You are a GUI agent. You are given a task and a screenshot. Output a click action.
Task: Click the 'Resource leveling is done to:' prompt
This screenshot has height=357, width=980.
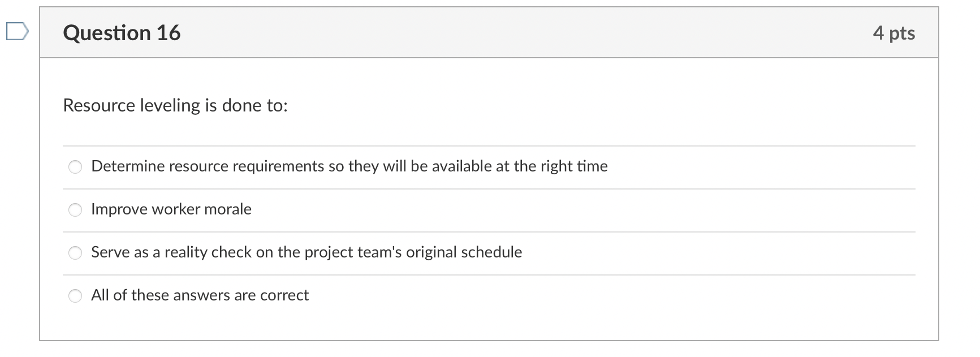pyautogui.click(x=175, y=106)
